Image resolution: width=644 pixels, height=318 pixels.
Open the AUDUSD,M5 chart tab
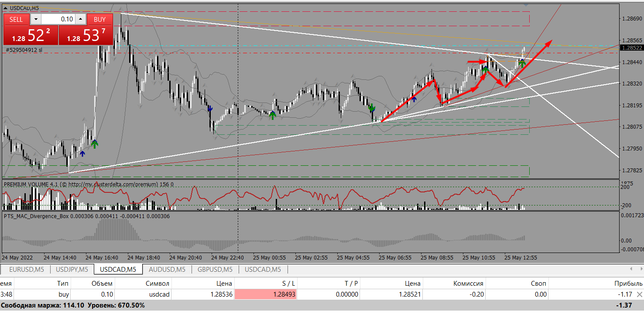pyautogui.click(x=167, y=269)
